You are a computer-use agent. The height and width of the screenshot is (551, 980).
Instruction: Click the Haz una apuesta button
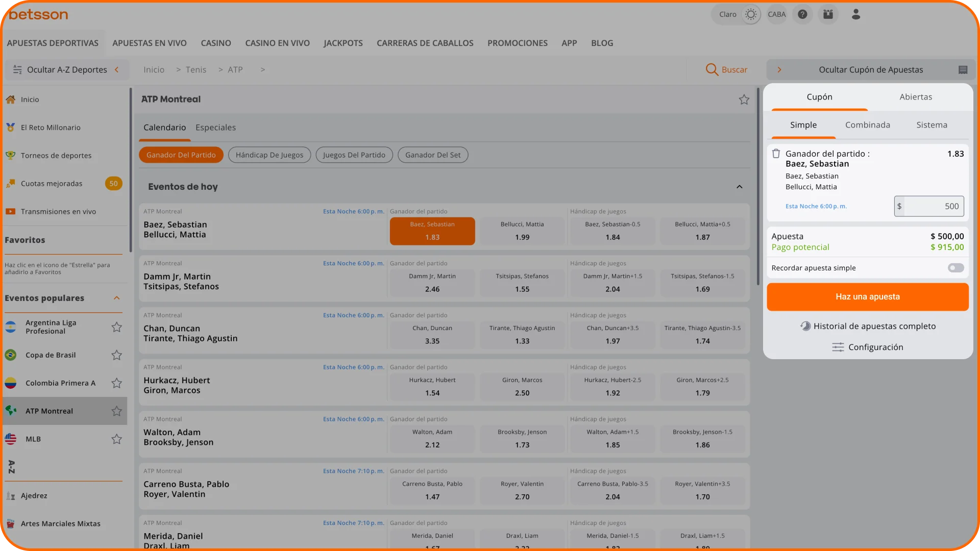(867, 297)
